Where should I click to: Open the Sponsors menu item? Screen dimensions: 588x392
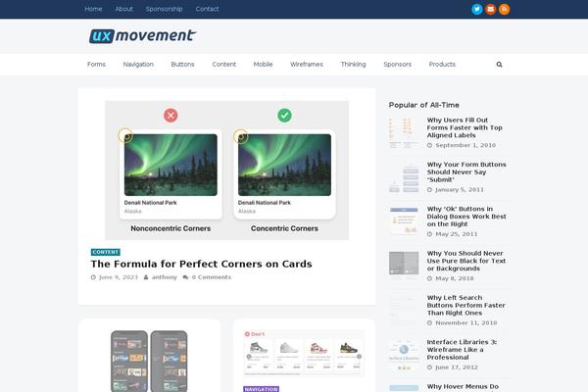coord(398,65)
